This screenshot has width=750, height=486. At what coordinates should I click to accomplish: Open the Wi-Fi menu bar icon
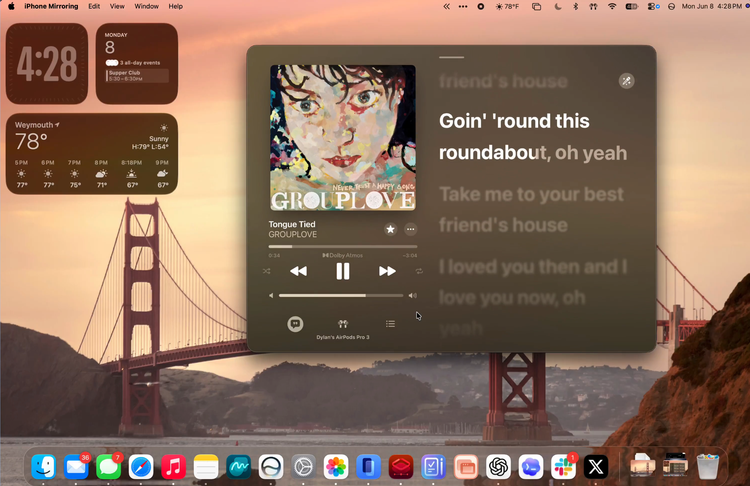612,6
